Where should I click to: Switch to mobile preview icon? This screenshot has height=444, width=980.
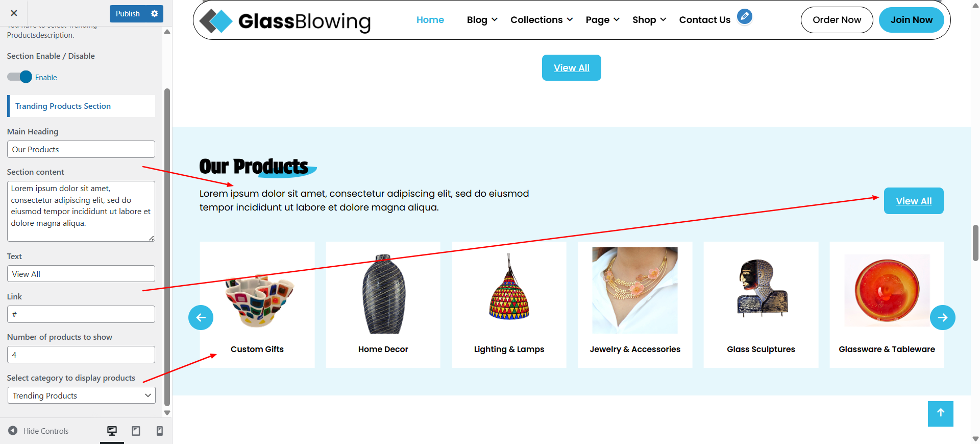(160, 431)
